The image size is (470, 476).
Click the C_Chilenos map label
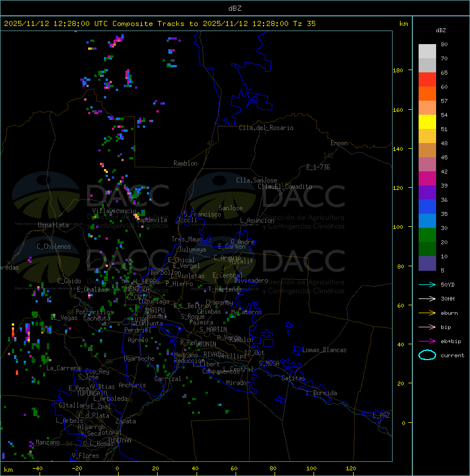tap(54, 246)
